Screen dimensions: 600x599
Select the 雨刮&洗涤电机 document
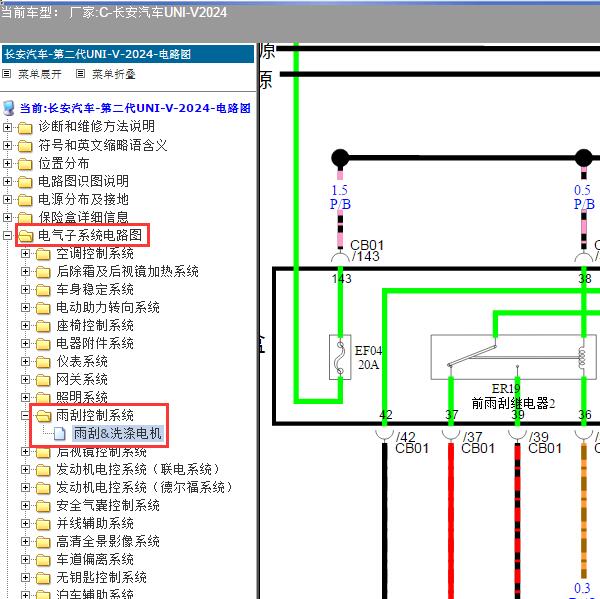(117, 434)
